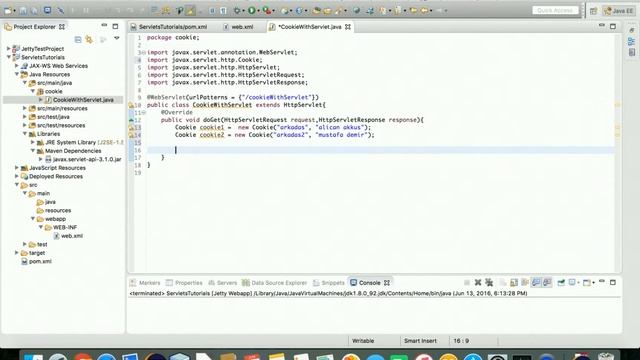
Task: Click the New file toolbar icon
Action: coord(8,11)
